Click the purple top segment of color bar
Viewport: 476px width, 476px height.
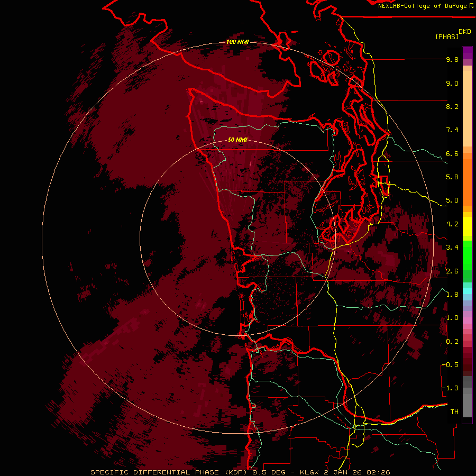(467, 53)
